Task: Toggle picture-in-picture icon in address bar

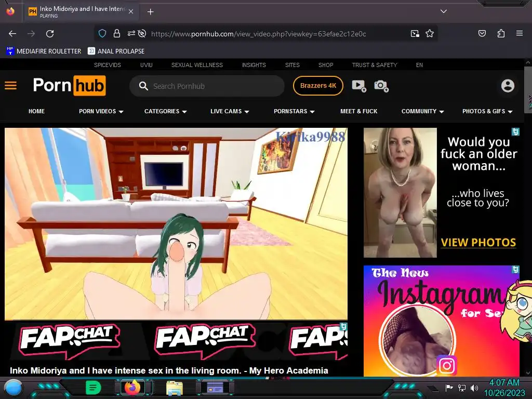Action: [x=415, y=34]
